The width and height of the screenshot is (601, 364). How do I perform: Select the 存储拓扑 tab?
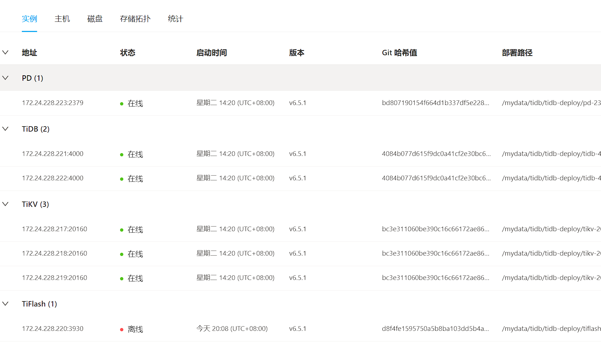[135, 19]
